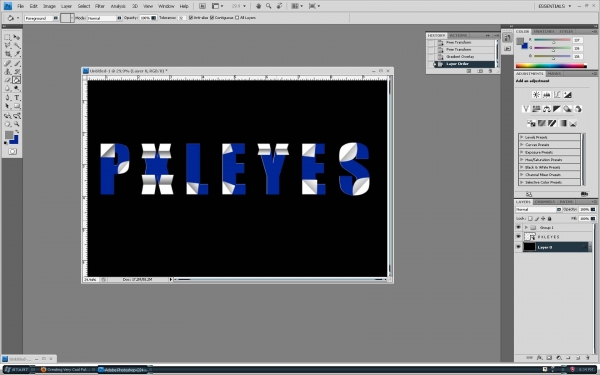Expand Curves Presets list
This screenshot has width=600, height=375.
[522, 145]
